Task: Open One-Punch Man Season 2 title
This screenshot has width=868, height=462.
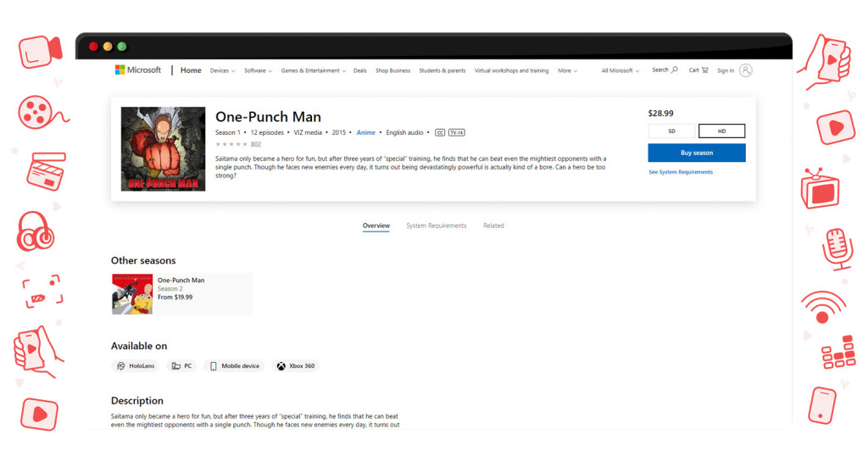Action: [x=181, y=280]
